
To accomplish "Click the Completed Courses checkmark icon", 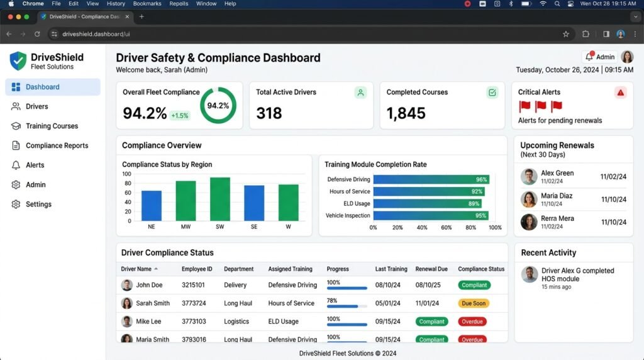I will pos(492,93).
